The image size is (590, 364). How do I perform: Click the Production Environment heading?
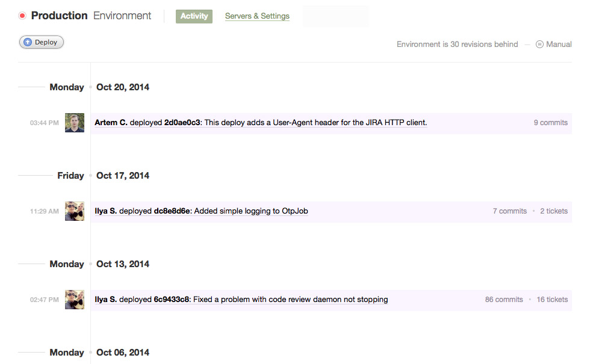point(91,16)
